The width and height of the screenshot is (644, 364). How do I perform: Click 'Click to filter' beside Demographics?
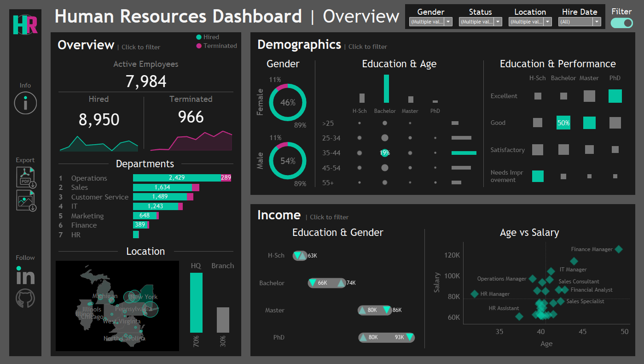pos(367,47)
